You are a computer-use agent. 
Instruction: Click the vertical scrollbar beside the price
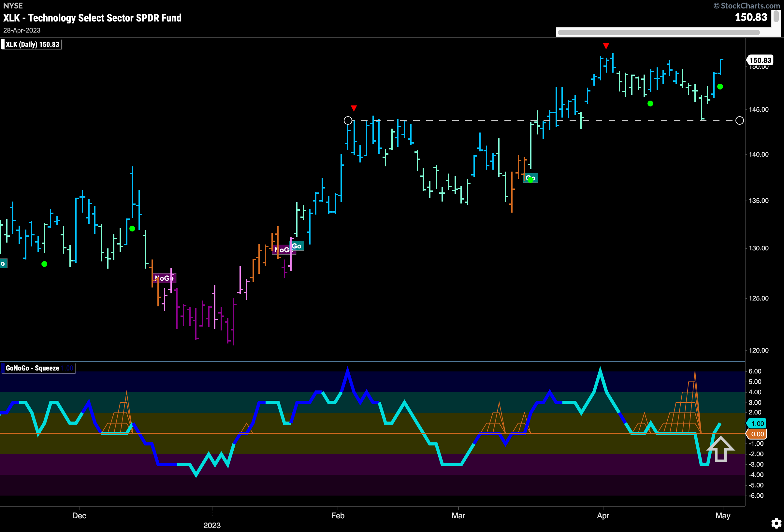pos(776,16)
